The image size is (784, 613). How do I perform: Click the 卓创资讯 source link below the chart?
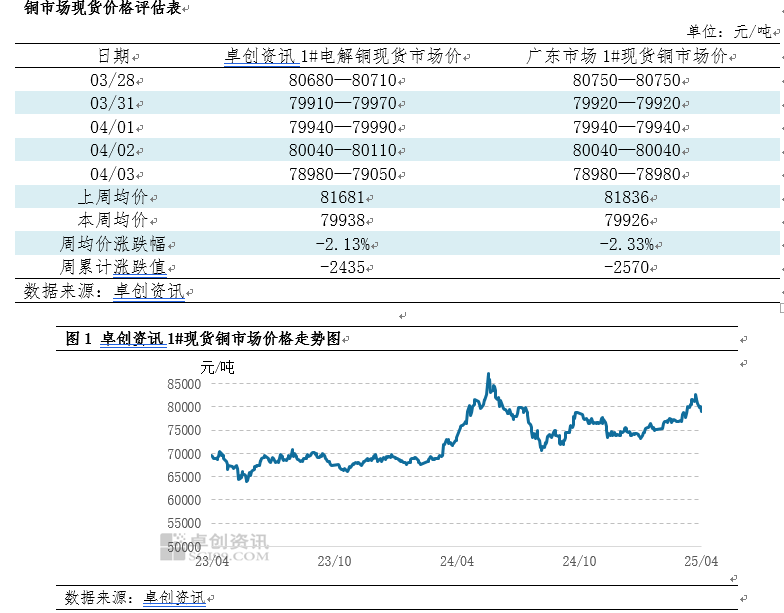tap(174, 597)
